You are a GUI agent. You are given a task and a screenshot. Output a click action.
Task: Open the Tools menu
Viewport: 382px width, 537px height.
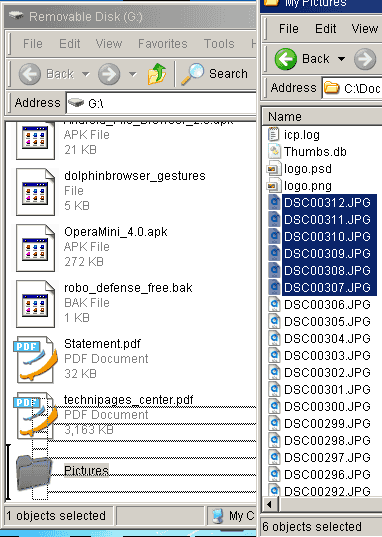219,44
